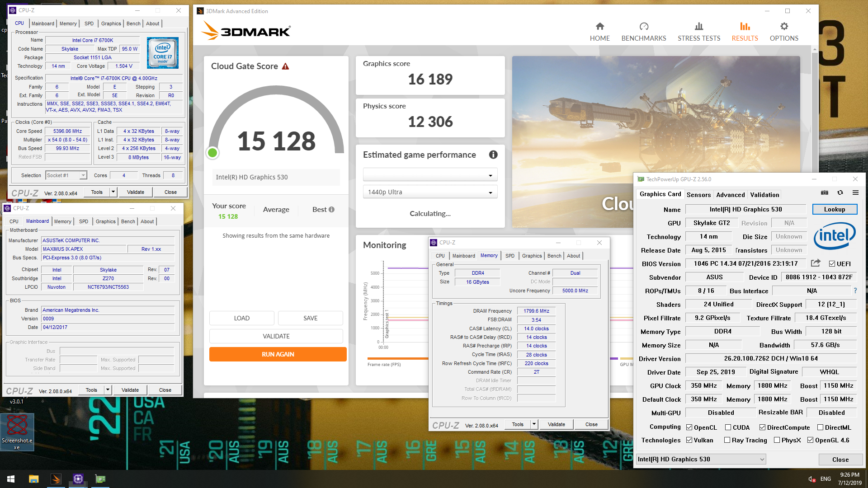Open the Windows Start menu

click(x=11, y=479)
